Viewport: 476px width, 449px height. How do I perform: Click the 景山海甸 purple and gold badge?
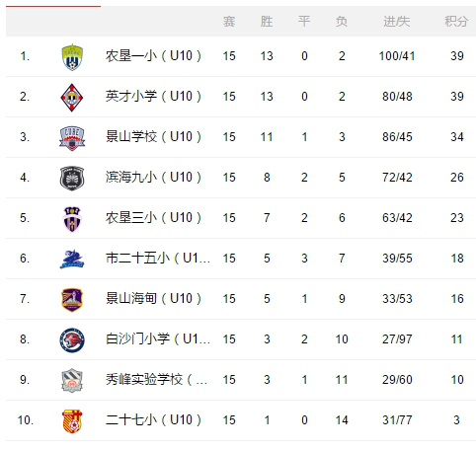coord(72,300)
